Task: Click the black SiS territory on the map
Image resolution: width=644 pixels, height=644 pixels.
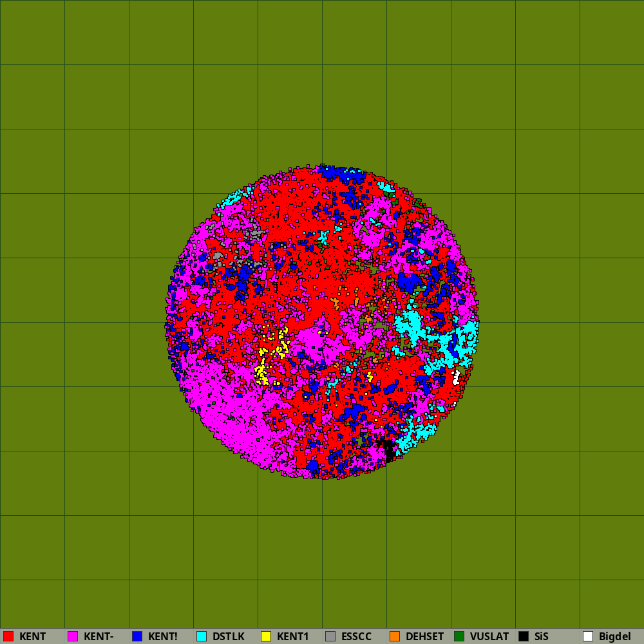Action: [x=387, y=450]
